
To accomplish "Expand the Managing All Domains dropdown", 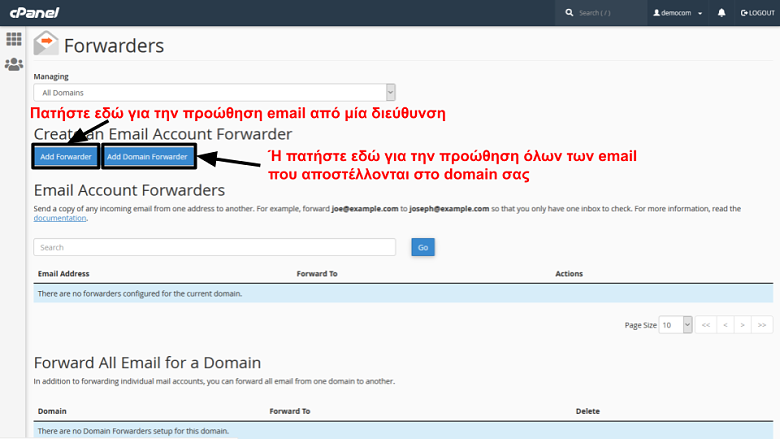I will 214,92.
